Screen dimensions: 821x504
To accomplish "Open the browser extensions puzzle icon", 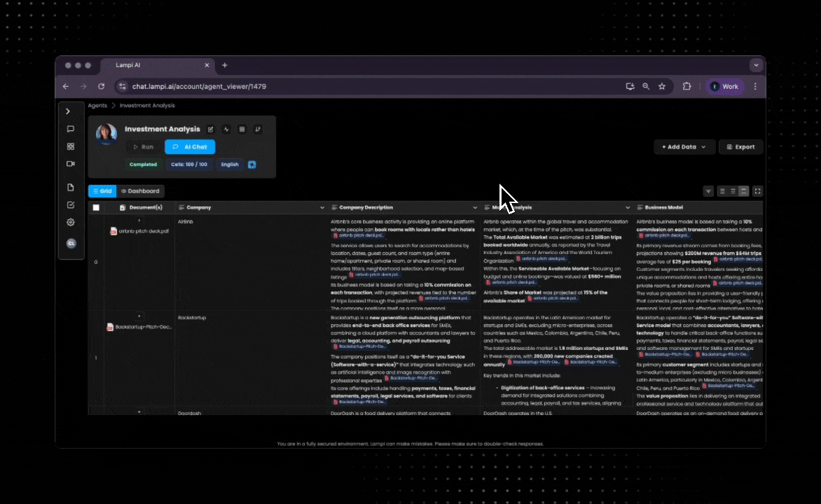I will pos(687,86).
